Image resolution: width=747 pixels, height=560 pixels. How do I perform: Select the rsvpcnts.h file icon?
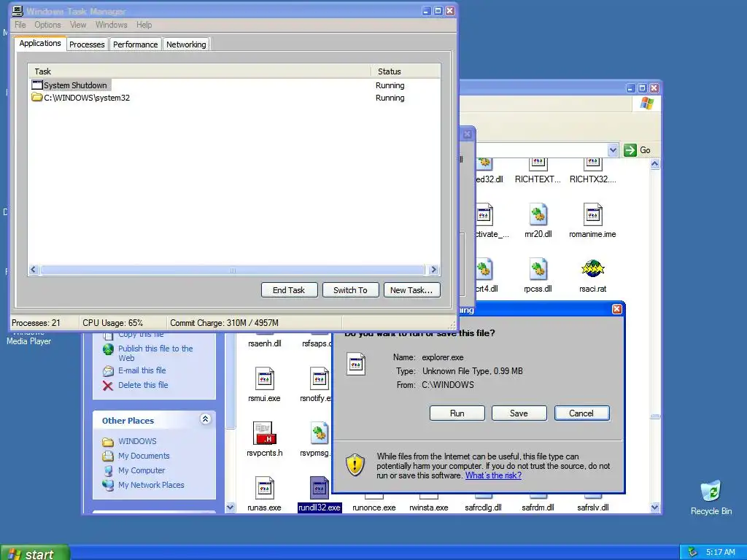click(x=264, y=433)
